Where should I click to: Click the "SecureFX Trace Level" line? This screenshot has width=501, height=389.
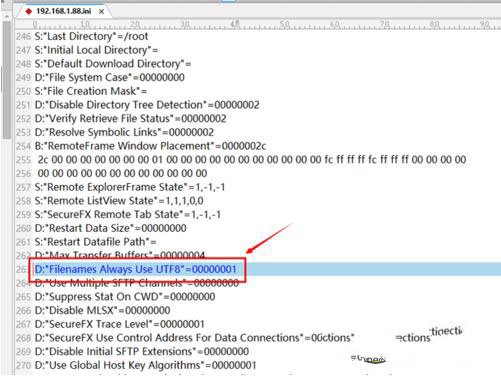coord(120,324)
